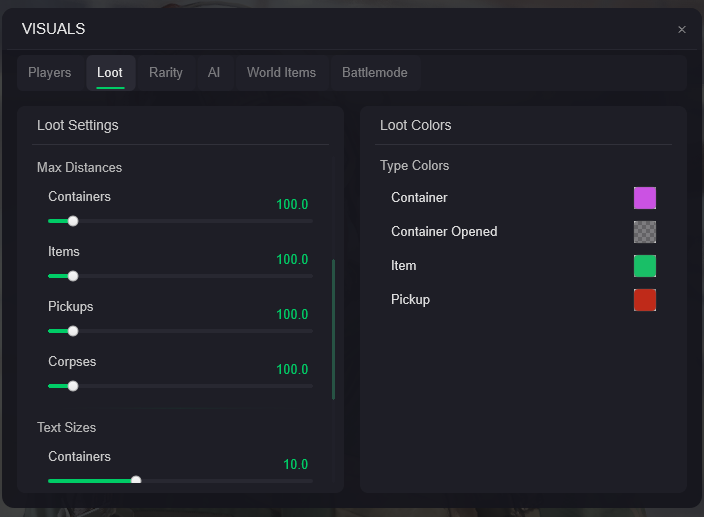Click the Items max distance slider handle
This screenshot has width=704, height=517.
click(73, 276)
